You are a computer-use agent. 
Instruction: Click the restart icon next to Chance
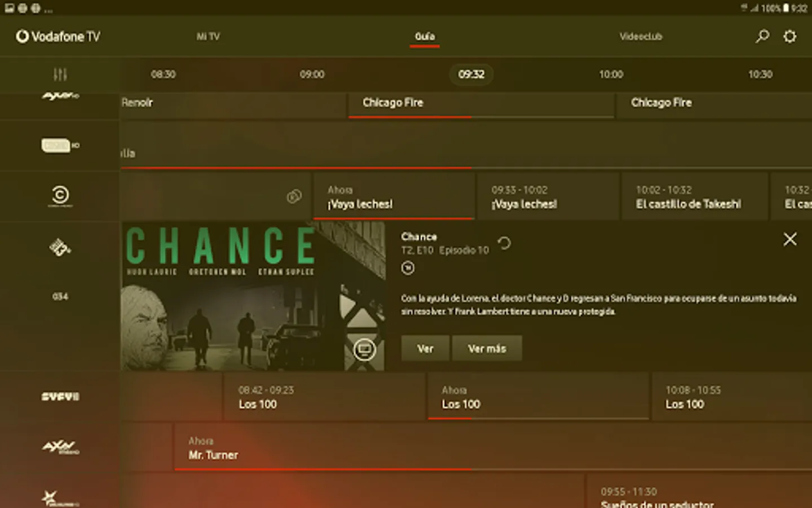[504, 243]
